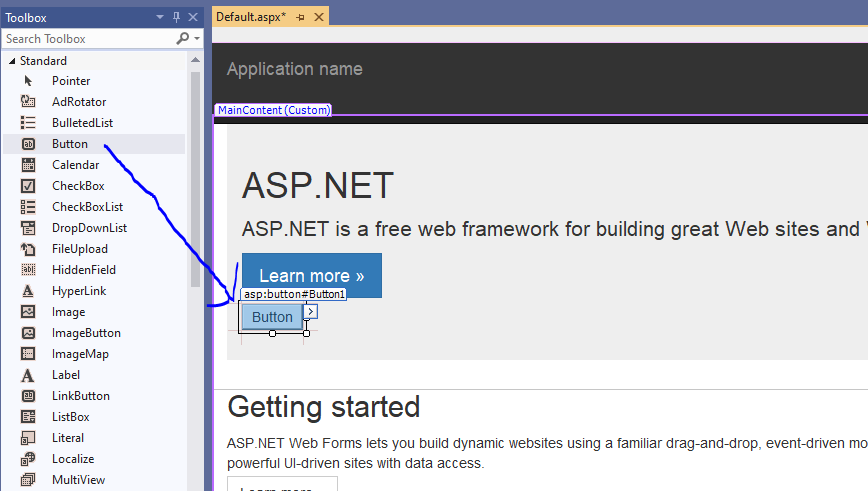Click the Toolbox panel title text
The width and height of the screenshot is (868, 491).
(26, 18)
